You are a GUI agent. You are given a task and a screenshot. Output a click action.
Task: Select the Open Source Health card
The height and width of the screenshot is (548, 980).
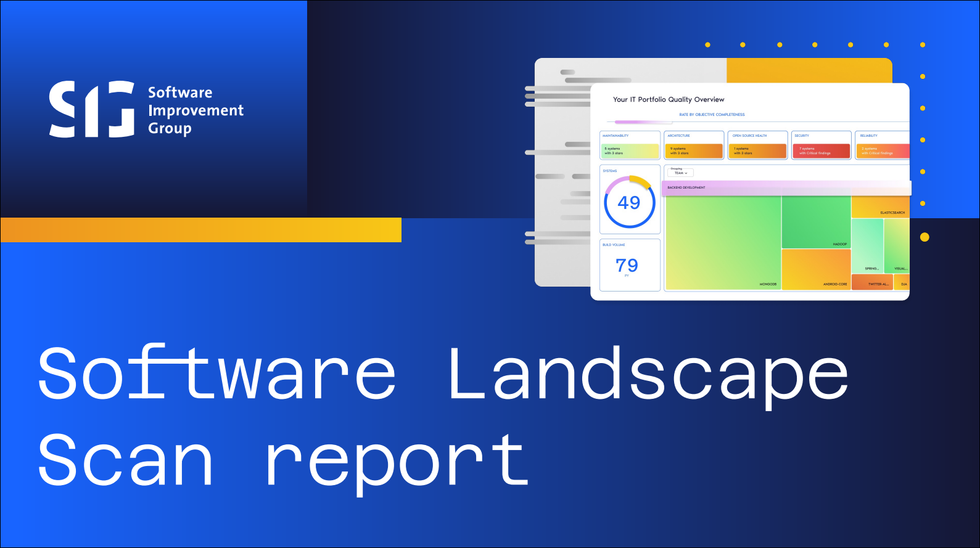pyautogui.click(x=758, y=145)
